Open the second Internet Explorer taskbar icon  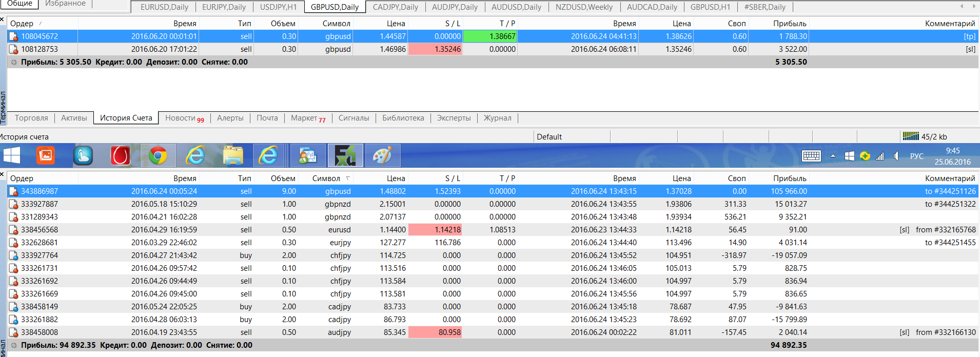point(268,155)
